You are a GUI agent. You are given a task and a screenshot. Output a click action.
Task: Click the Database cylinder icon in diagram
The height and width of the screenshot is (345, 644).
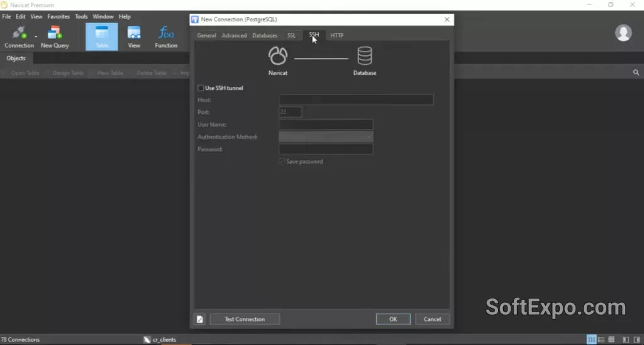(x=365, y=55)
